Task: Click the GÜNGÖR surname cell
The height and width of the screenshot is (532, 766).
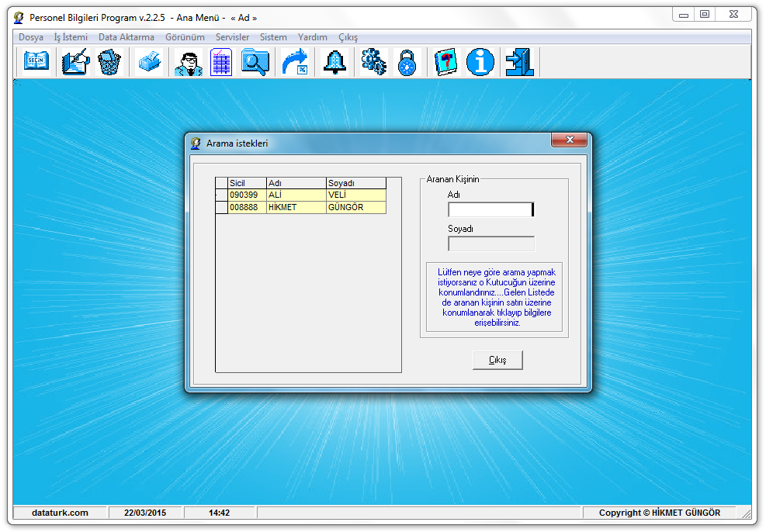Action: tap(356, 207)
